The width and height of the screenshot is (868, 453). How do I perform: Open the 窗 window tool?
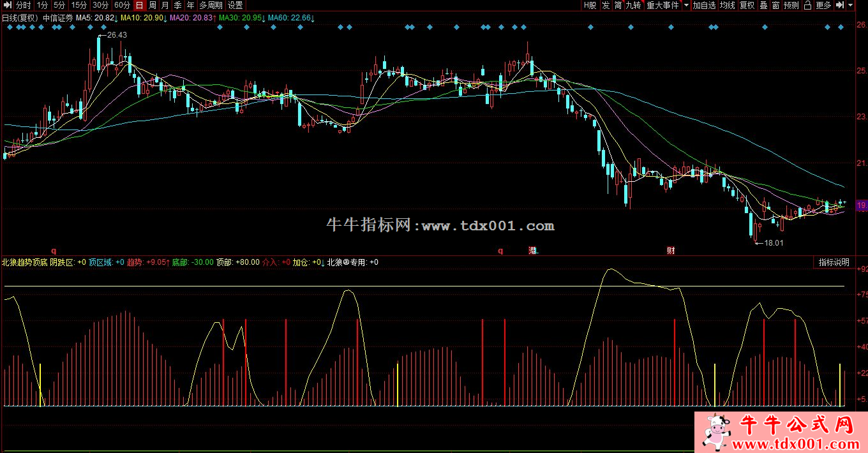coord(775,5)
